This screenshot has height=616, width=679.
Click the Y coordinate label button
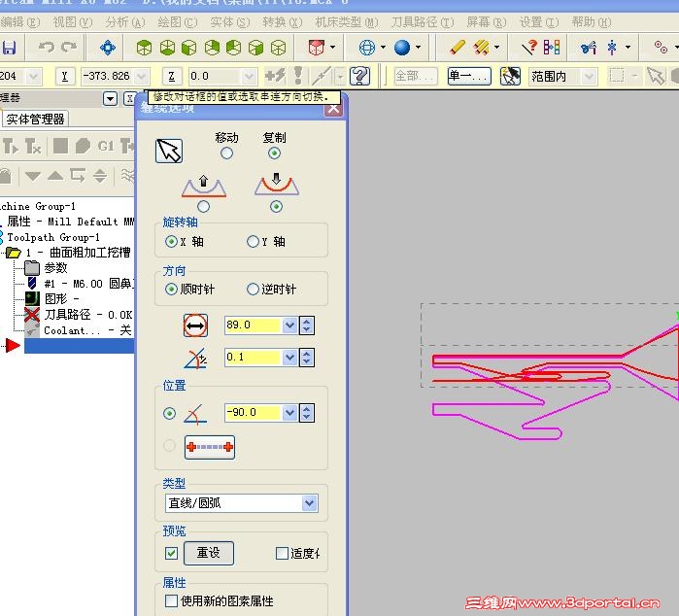[x=64, y=77]
